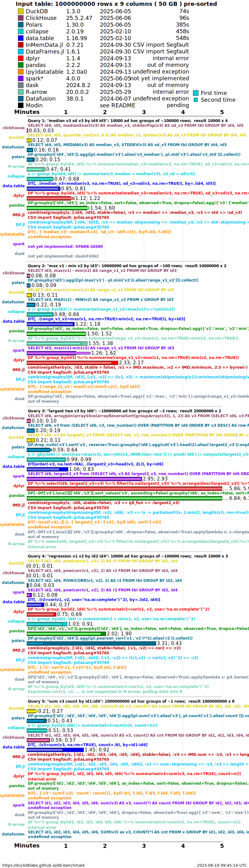Image resolution: width=249 pixels, height=868 pixels.
Task: Click the 'Query 5: sum v3 count' heading
Action: (131, 702)
